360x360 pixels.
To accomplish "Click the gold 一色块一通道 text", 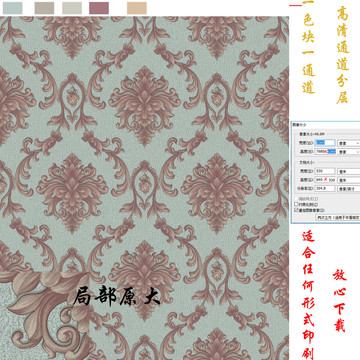I will tap(308, 47).
